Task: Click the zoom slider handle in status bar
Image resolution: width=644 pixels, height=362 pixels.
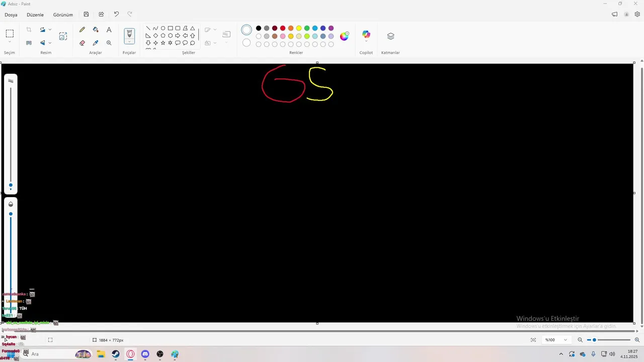Action: (594, 340)
